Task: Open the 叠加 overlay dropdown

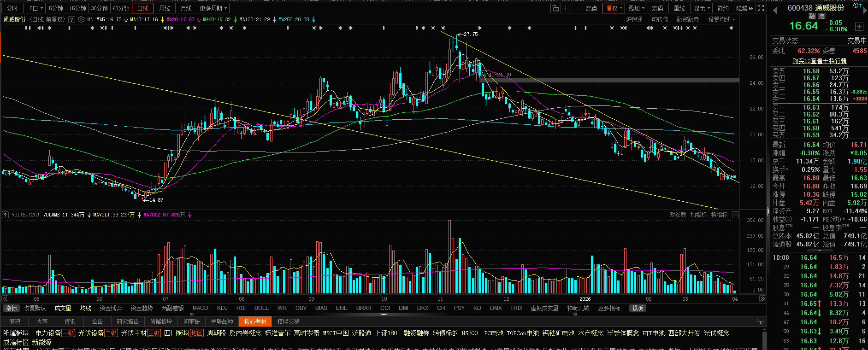Action: pyautogui.click(x=636, y=8)
